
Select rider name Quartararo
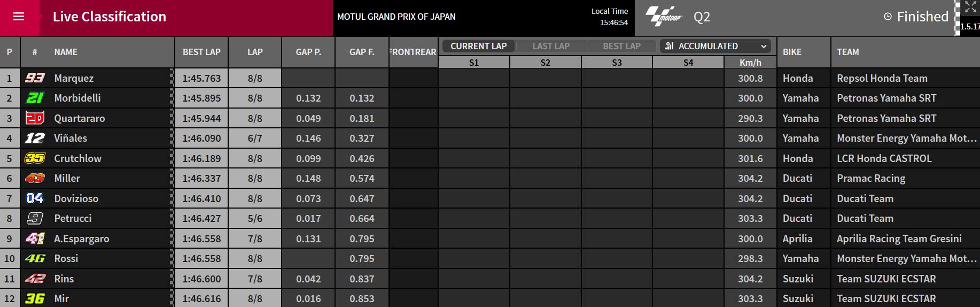click(x=80, y=118)
